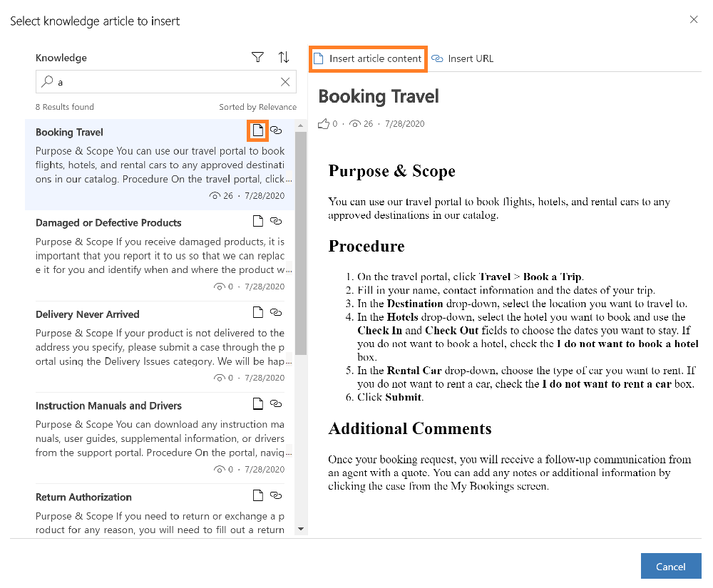
Task: Click the sort icon next to the filter
Action: (x=282, y=57)
